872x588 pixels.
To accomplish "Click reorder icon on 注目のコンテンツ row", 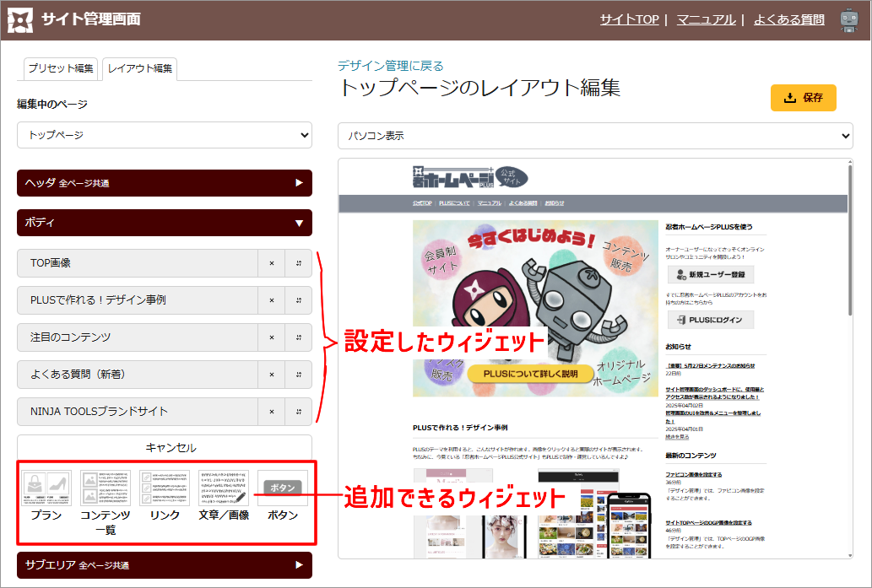I will tap(299, 337).
